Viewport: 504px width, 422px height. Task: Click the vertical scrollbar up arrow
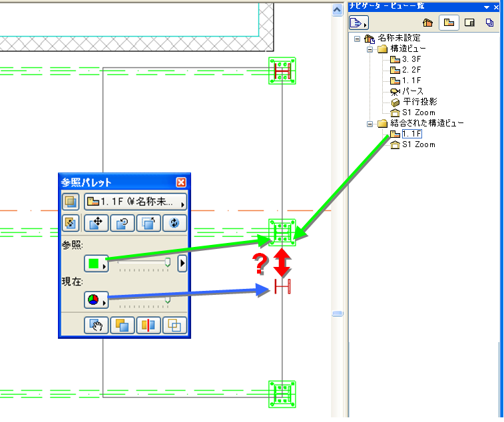click(x=337, y=10)
